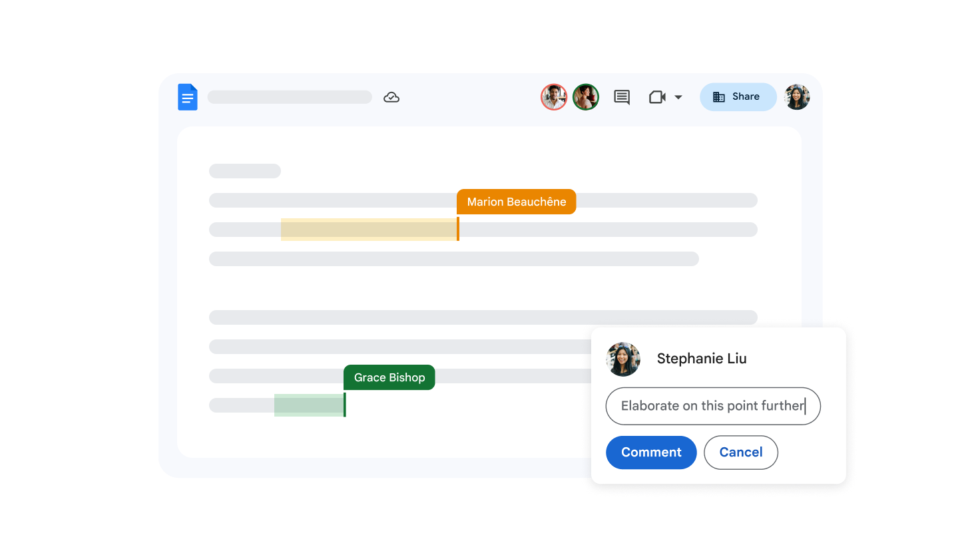980x551 pixels.
Task: Check the cloud save status icon
Action: [x=391, y=97]
